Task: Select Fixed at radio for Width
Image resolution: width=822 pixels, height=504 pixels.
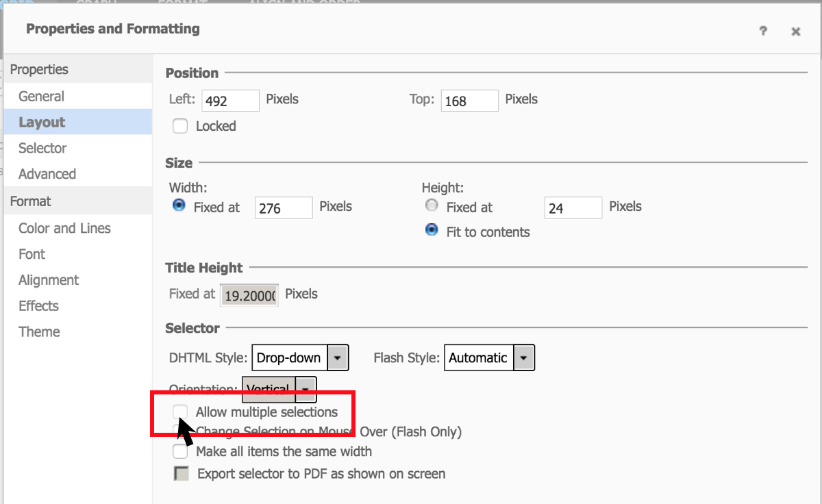Action: pyautogui.click(x=179, y=205)
